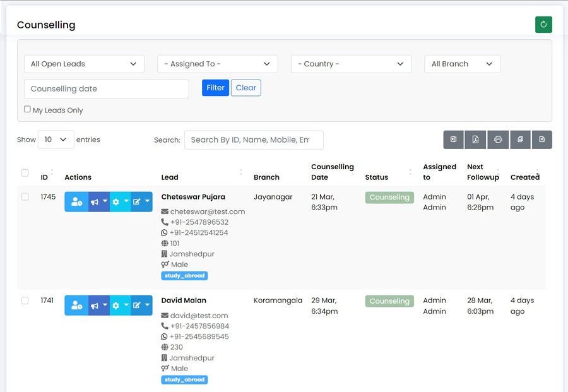Image resolution: width=568 pixels, height=392 pixels.
Task: Click the Assigned to column header
Action: click(439, 172)
